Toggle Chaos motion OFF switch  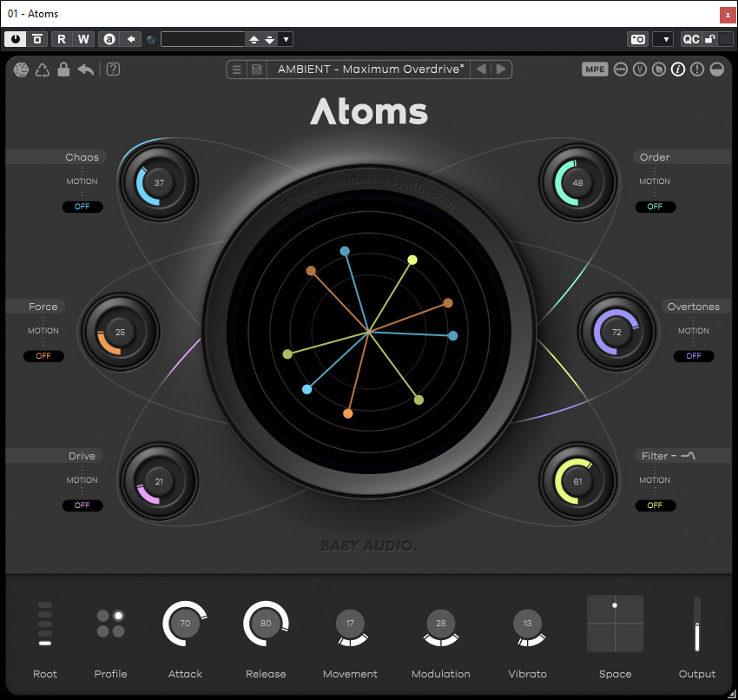(x=82, y=207)
